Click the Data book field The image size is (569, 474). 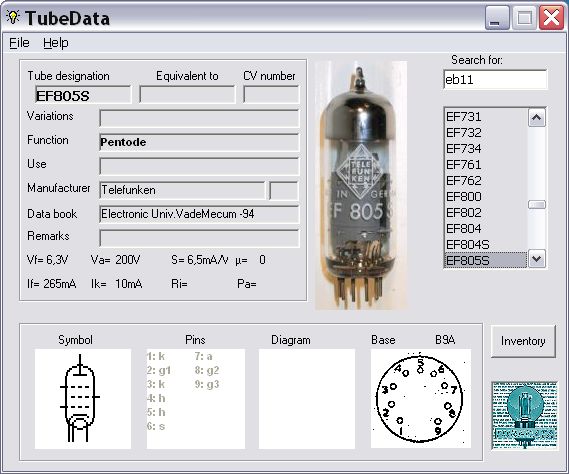[199, 214]
